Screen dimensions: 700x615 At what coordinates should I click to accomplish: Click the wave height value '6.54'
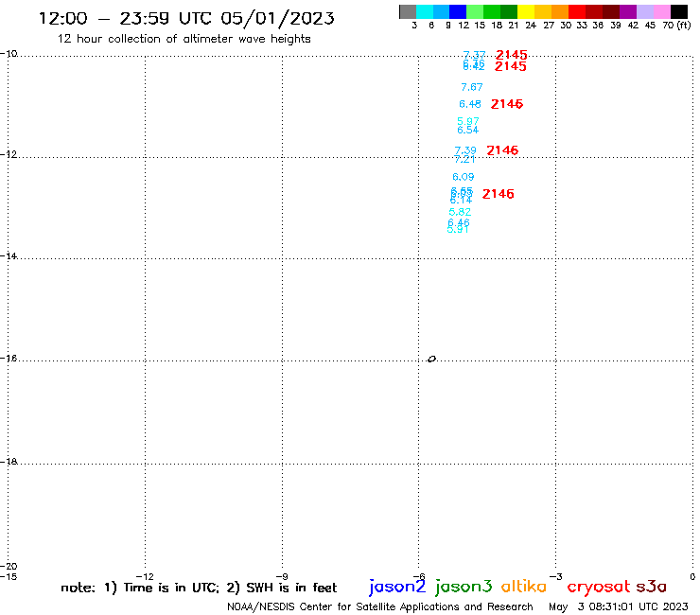pos(468,130)
